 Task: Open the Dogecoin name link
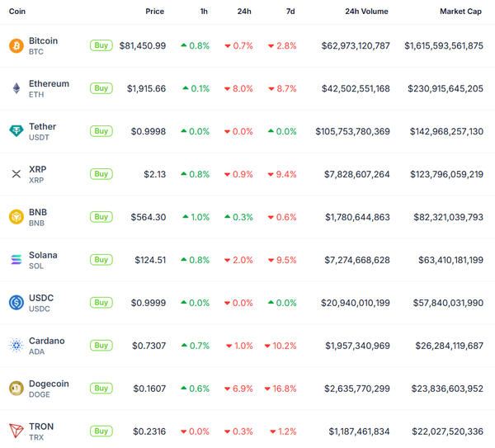[49, 384]
